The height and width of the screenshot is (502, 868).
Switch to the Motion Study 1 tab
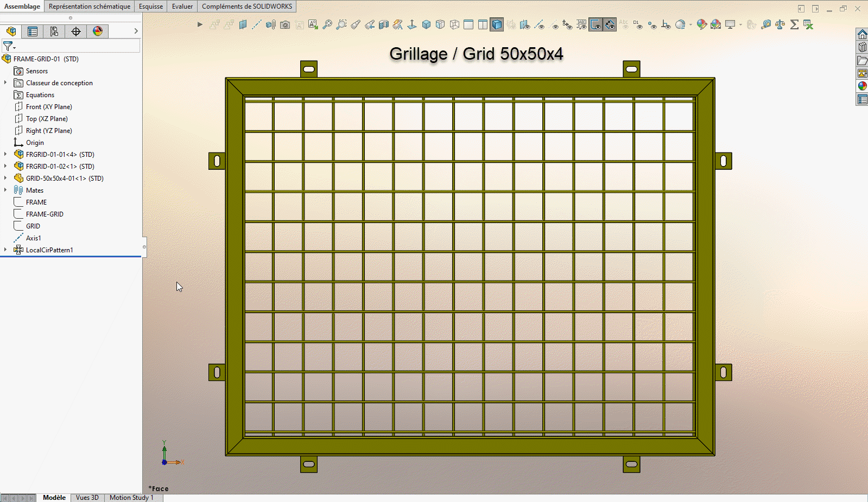coord(131,498)
